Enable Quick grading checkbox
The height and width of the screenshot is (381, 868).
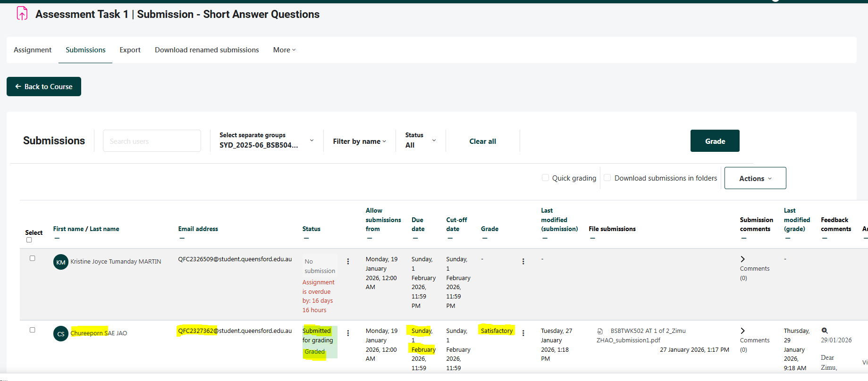click(546, 178)
